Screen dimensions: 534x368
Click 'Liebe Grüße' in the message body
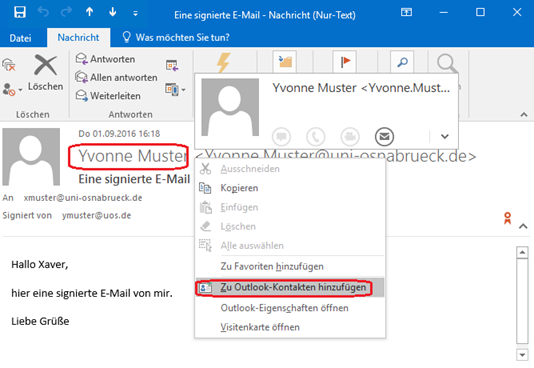click(x=40, y=321)
